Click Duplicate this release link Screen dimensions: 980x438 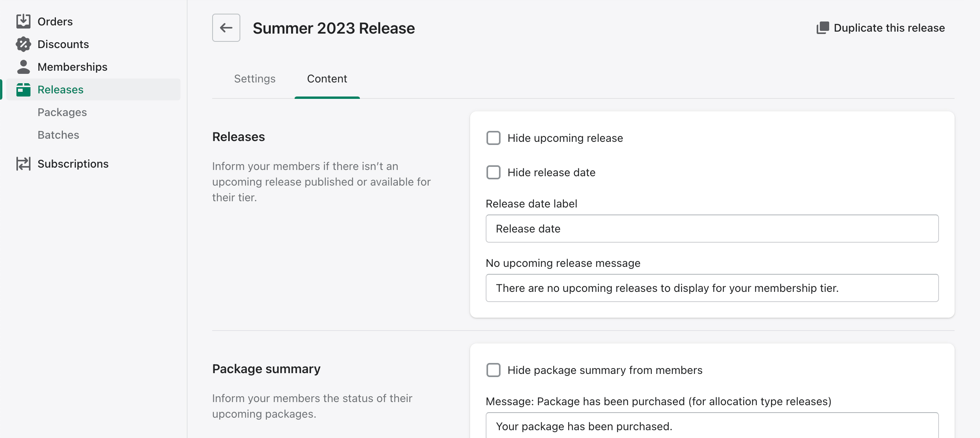click(x=889, y=28)
